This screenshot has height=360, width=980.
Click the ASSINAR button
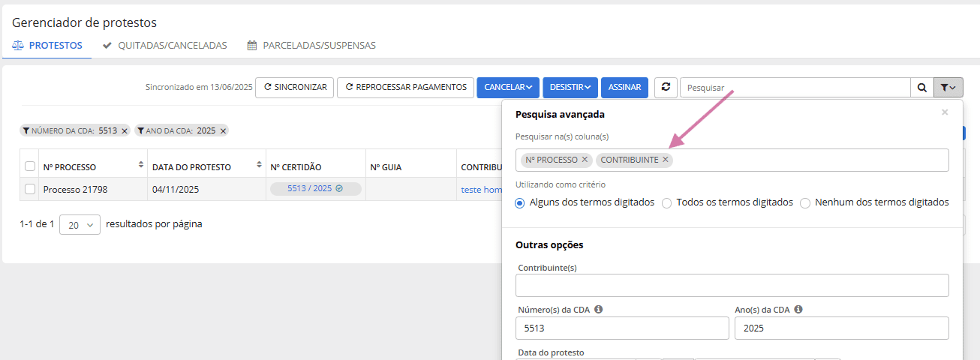coord(624,87)
